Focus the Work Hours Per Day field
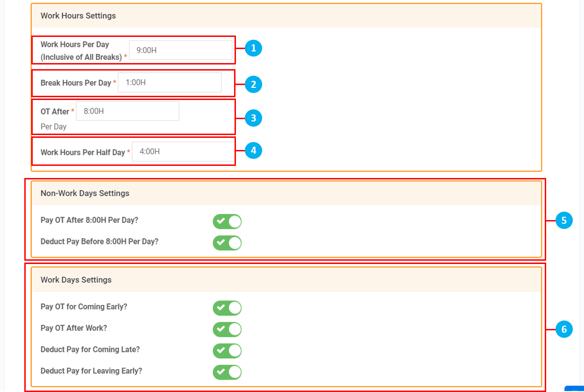Viewport: 584px width, 392px height. point(180,50)
